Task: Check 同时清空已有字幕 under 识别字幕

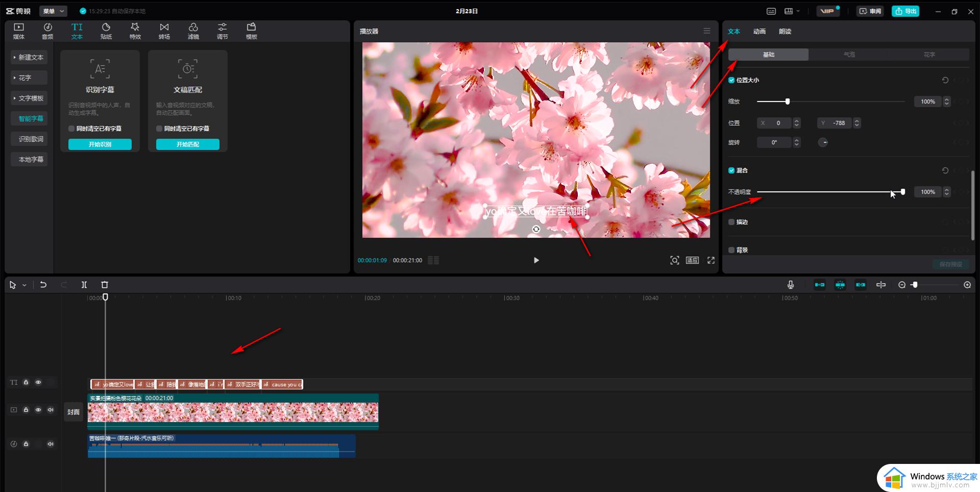Action: tap(71, 129)
